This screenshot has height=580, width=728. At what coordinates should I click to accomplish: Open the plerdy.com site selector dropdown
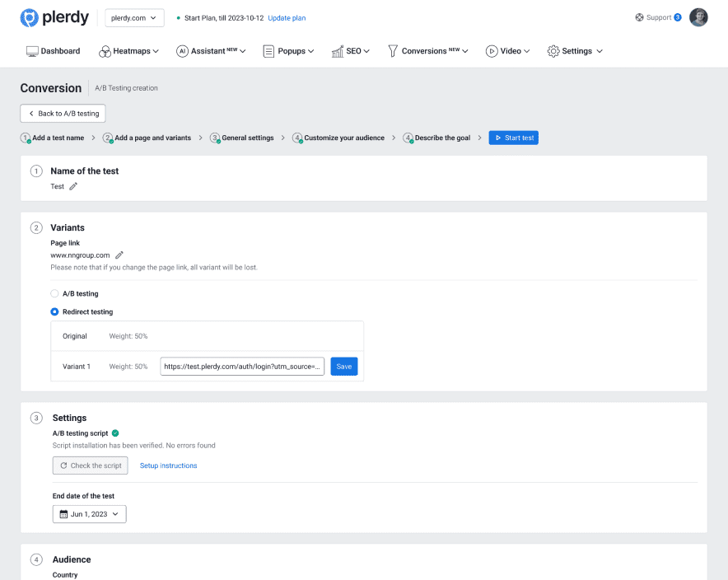134,18
